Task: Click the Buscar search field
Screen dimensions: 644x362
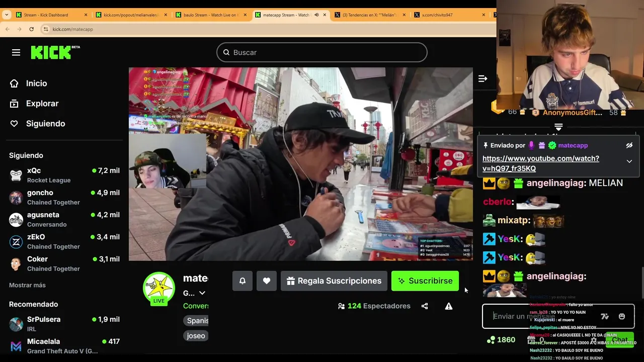Action: click(322, 52)
